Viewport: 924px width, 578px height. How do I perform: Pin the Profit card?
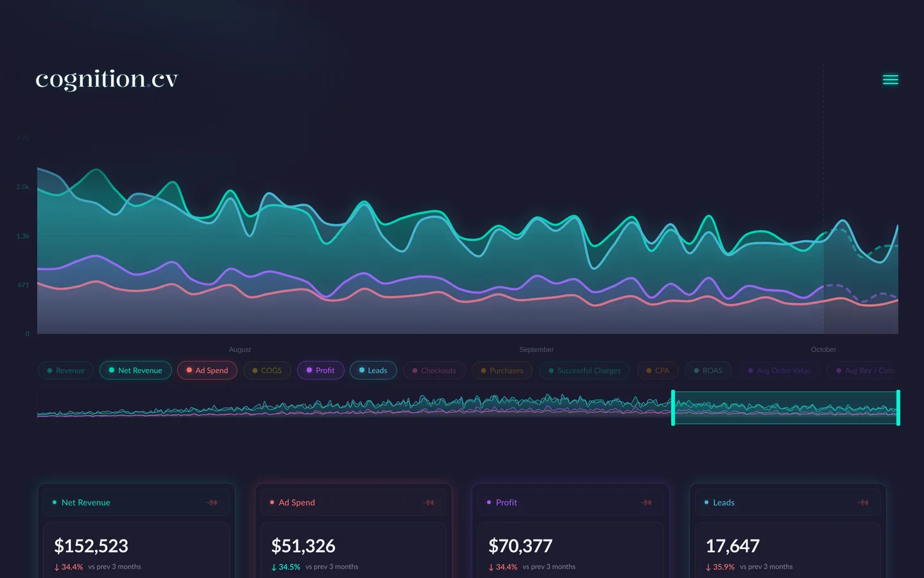click(647, 503)
